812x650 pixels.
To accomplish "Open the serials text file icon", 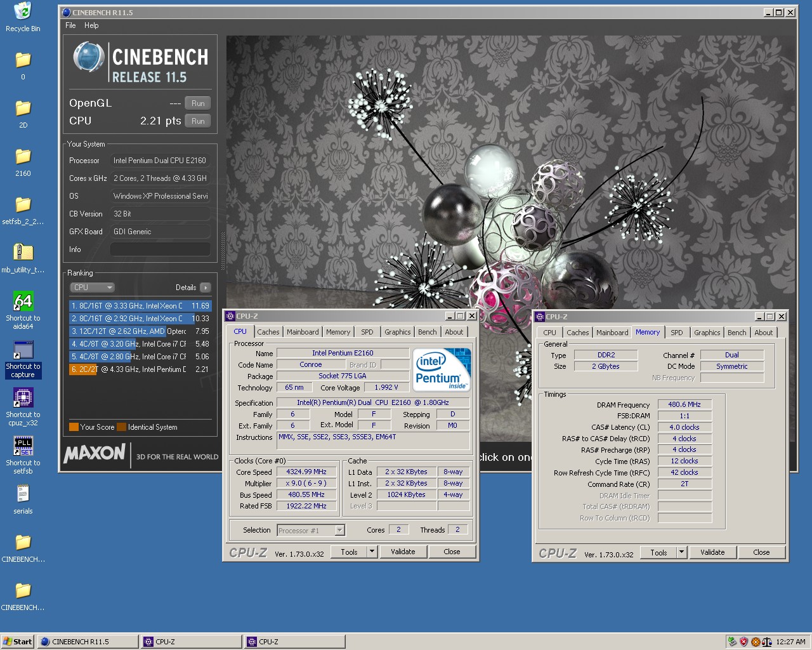I will pos(23,494).
